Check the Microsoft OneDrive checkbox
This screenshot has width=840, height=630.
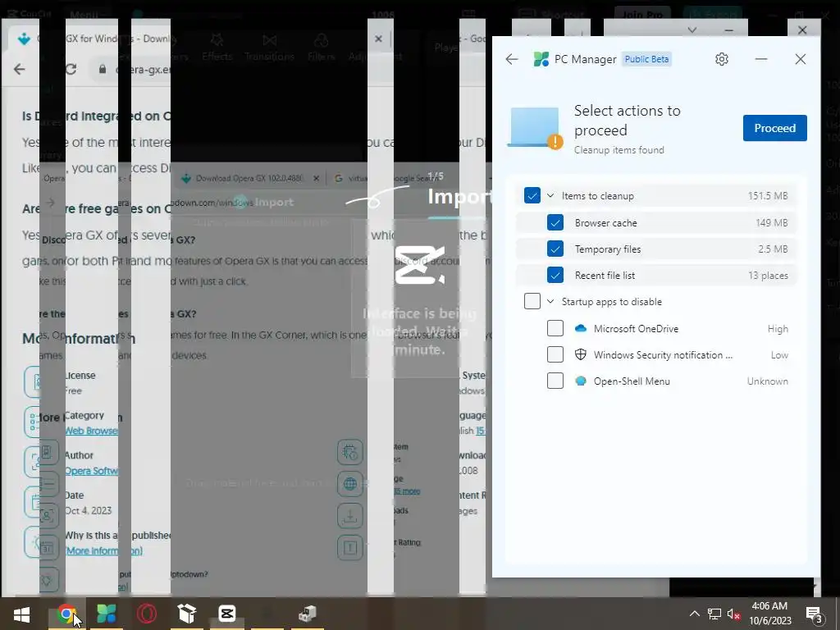[555, 328]
